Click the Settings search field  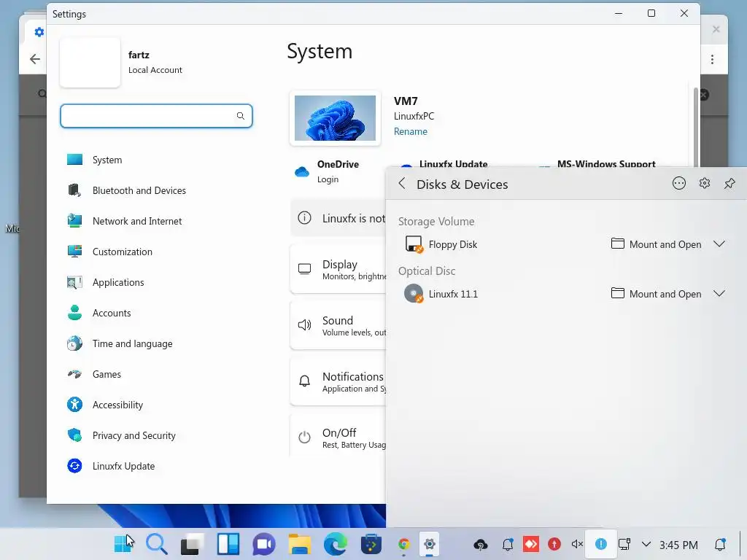(156, 116)
